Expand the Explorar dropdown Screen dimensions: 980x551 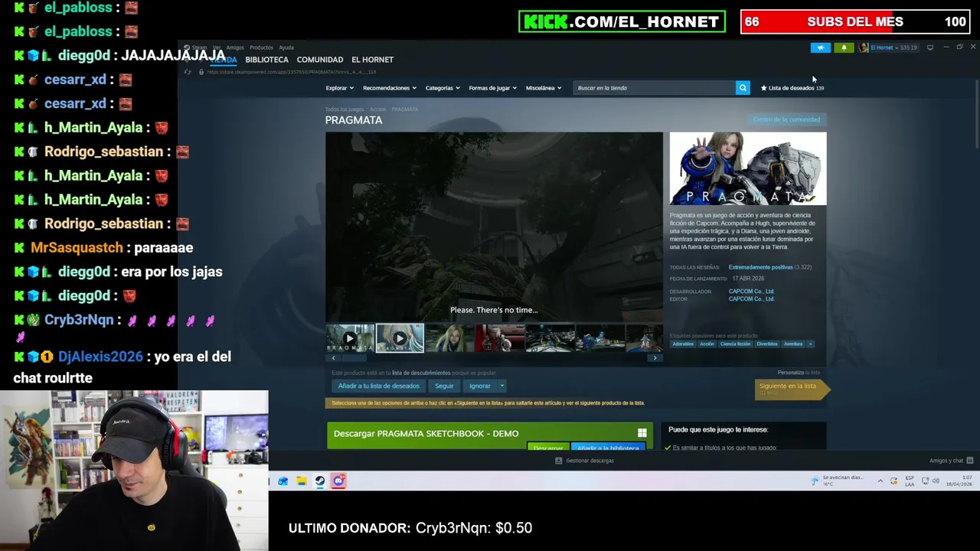pyautogui.click(x=340, y=88)
